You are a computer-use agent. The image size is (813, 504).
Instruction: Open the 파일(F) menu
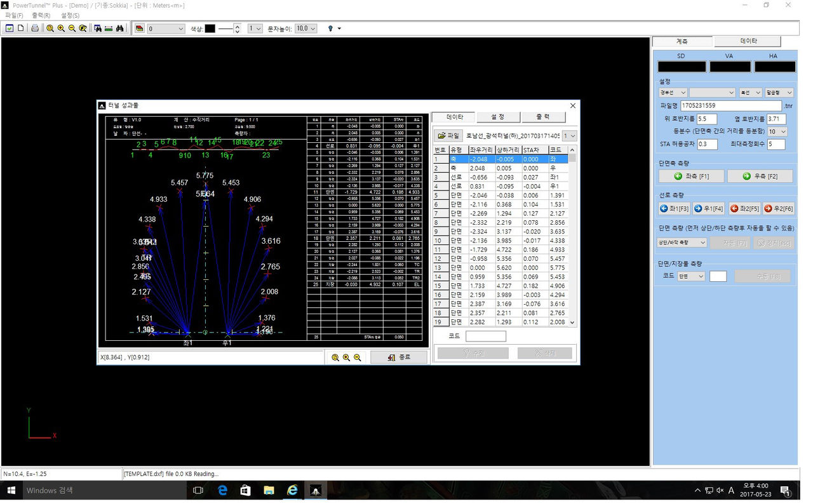tap(14, 15)
